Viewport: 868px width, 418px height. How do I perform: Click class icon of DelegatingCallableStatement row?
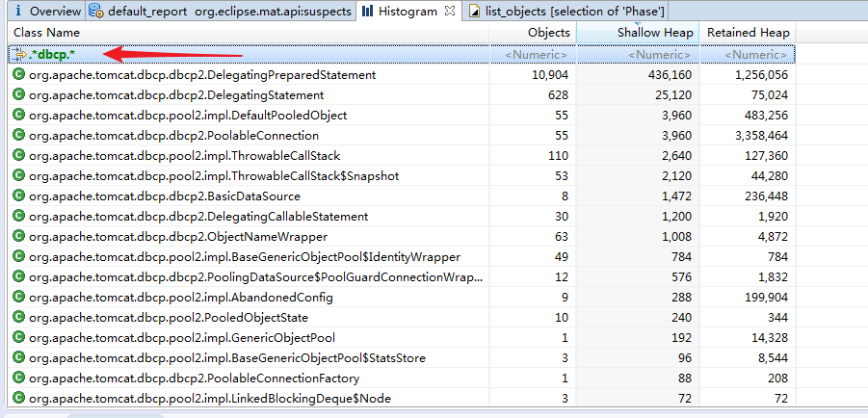pyautogui.click(x=19, y=217)
